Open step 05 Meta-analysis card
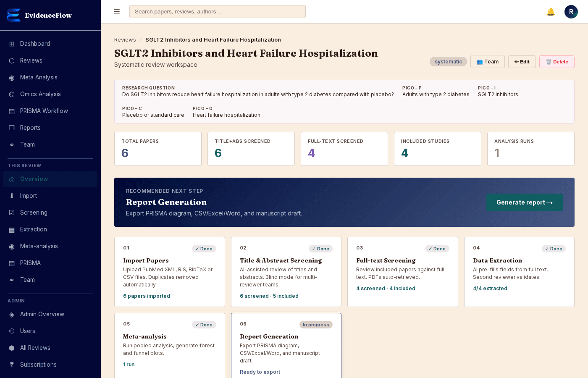Screen dimensions: 588x378 (170, 345)
